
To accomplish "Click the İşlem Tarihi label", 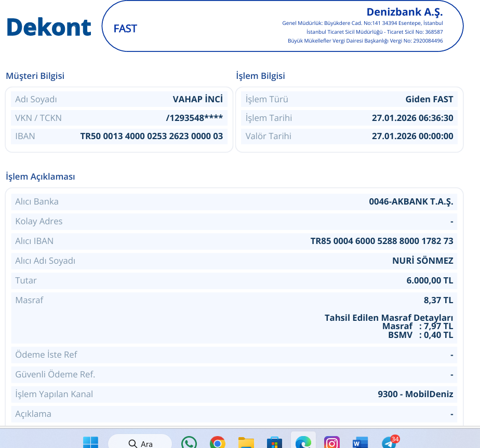I will [269, 118].
